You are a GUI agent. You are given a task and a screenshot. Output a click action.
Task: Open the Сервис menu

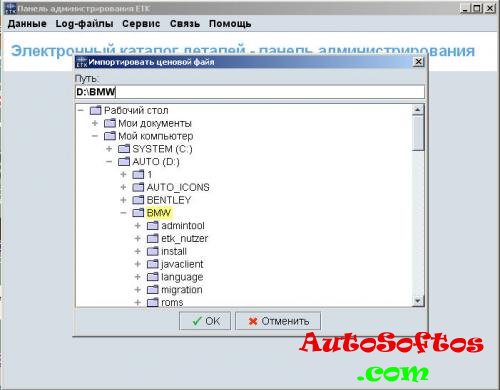(x=141, y=24)
